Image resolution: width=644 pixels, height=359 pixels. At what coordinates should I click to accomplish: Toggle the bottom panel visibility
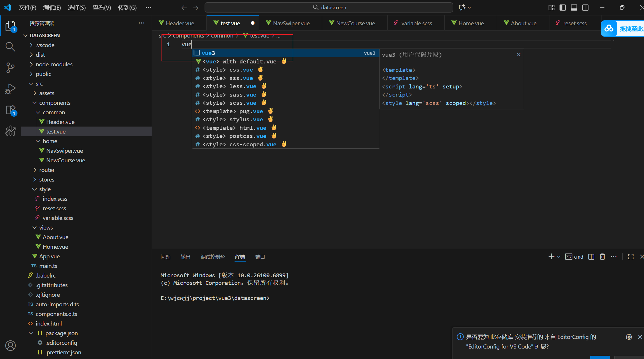click(x=574, y=8)
